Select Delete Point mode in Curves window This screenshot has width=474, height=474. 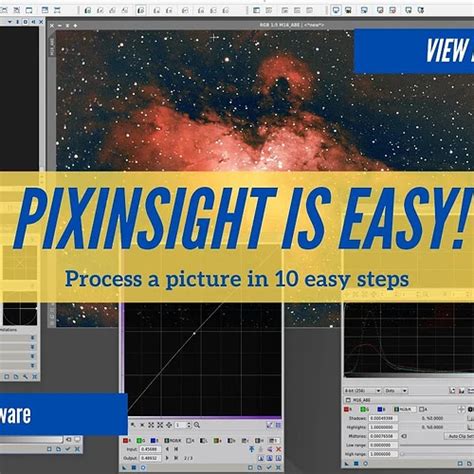coord(142,425)
